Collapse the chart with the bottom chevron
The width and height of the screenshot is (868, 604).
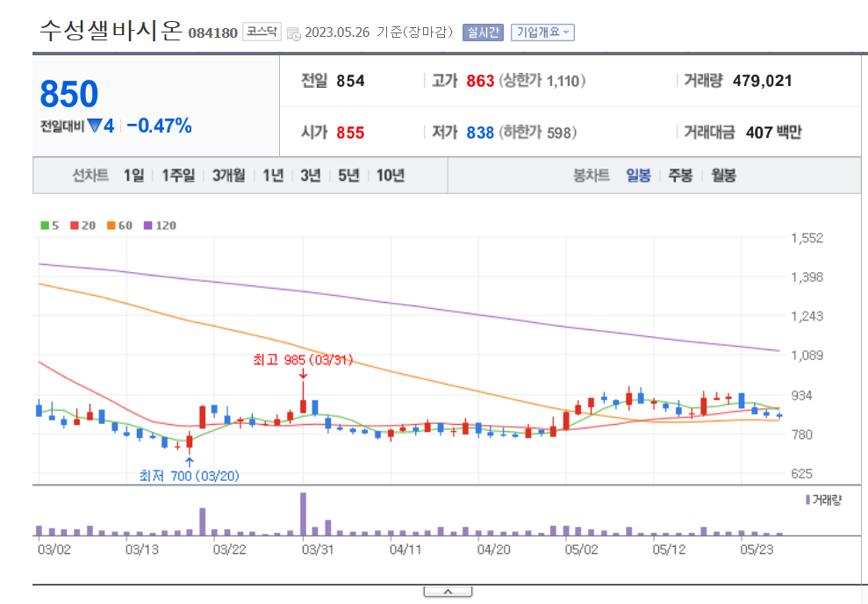click(x=448, y=592)
